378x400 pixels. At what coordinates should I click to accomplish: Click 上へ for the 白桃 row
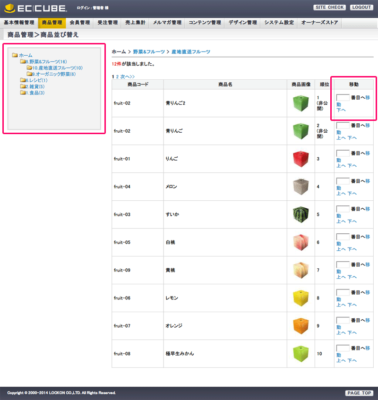(341, 249)
